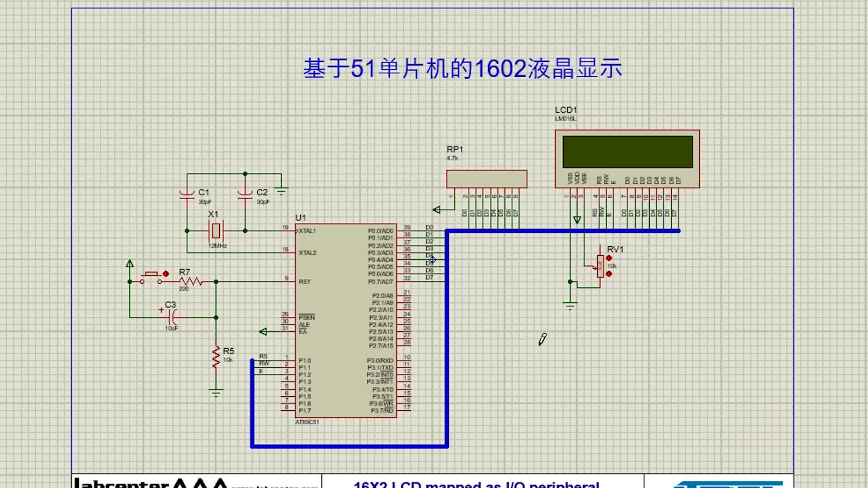Click the ALE pin label
Screen dimensions: 868x488
pyautogui.click(x=304, y=324)
